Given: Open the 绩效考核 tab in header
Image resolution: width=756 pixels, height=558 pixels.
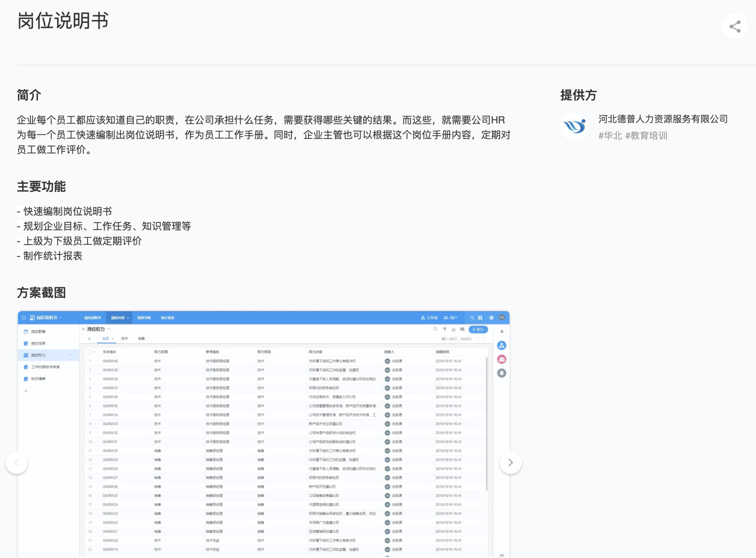Looking at the screenshot, I should 144,318.
